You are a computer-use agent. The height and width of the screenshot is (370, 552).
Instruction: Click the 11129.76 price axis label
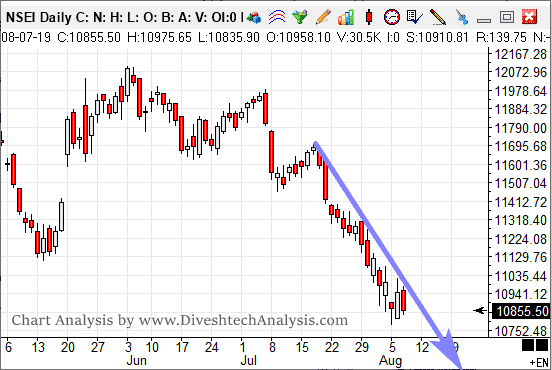coord(520,257)
